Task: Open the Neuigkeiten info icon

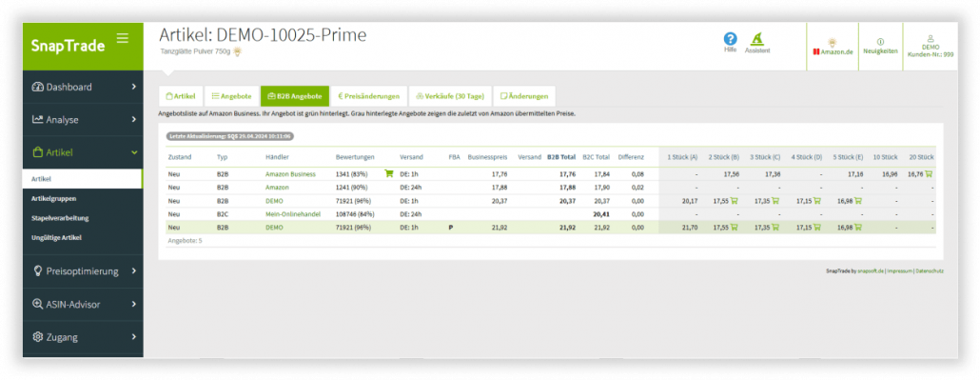Action: [881, 41]
